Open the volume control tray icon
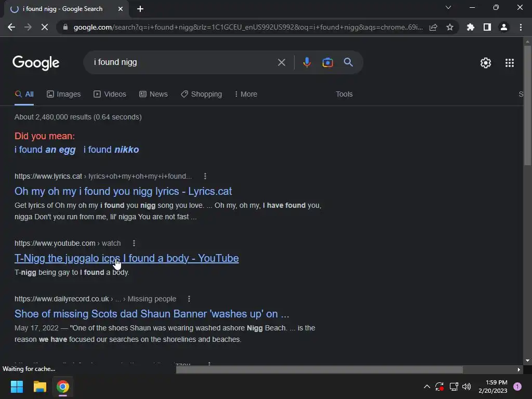532x399 pixels. pyautogui.click(x=467, y=387)
